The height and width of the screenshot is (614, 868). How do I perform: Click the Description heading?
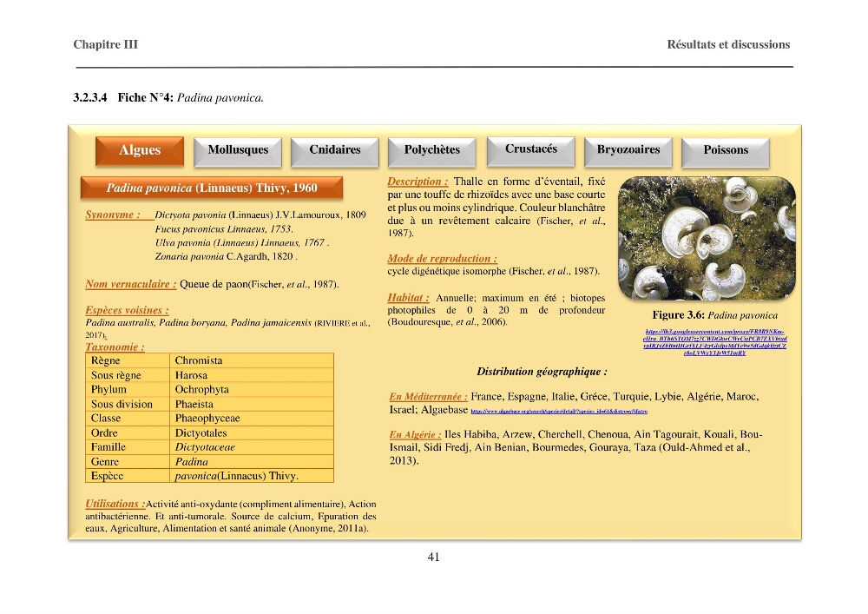(x=418, y=182)
